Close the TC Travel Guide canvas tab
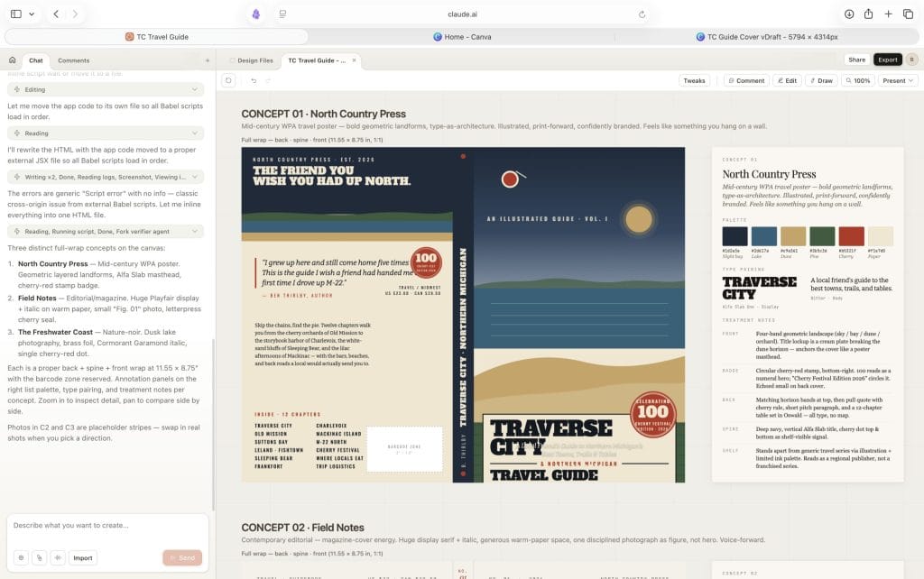This screenshot has width=924, height=579. 354,60
